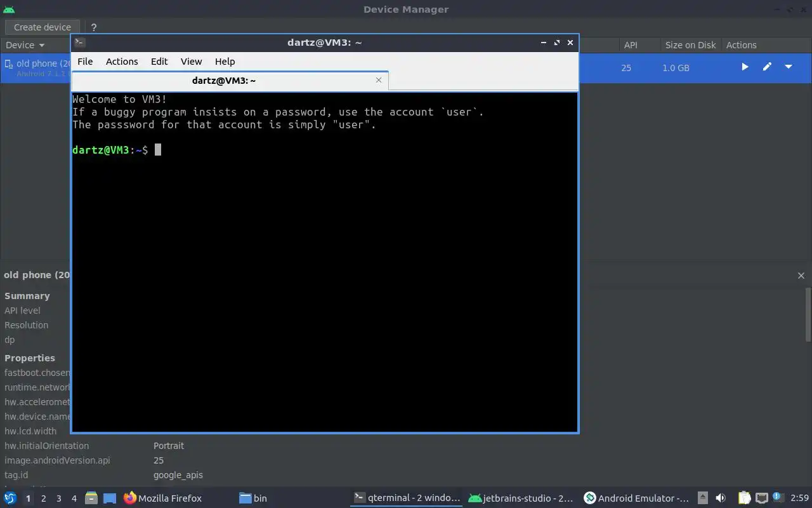This screenshot has height=508, width=812.
Task: Click the terminal window title icon
Action: tap(80, 43)
